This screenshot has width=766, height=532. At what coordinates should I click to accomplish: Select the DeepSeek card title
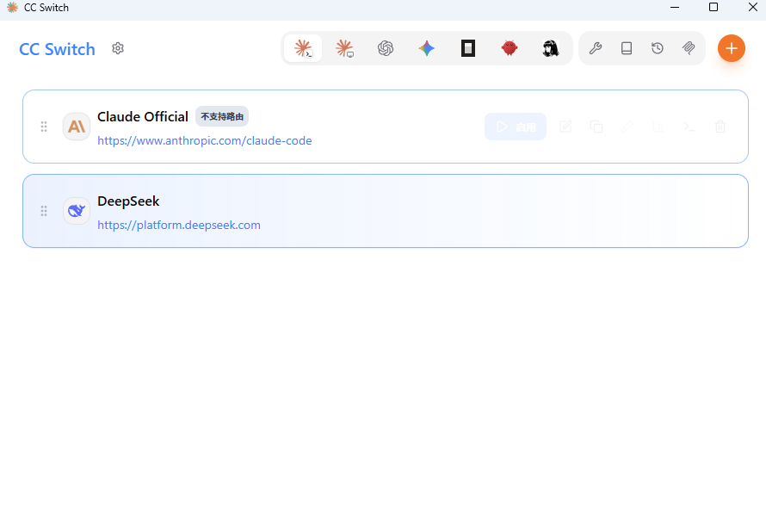[128, 201]
